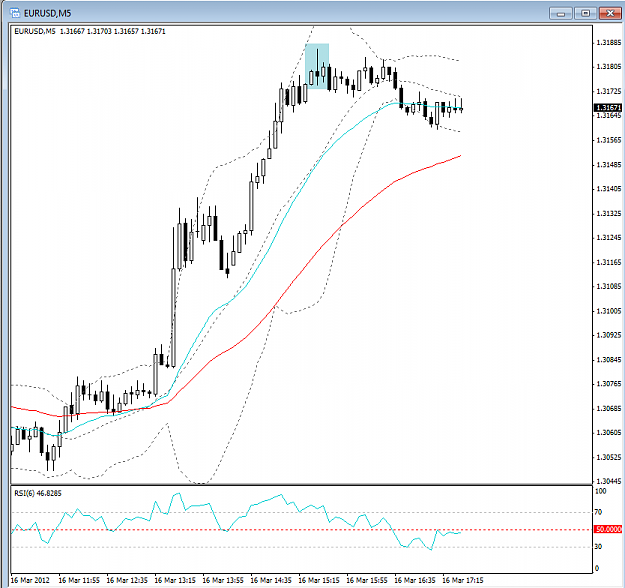
Task: Click the price scale value 1.30685
Action: coord(609,409)
